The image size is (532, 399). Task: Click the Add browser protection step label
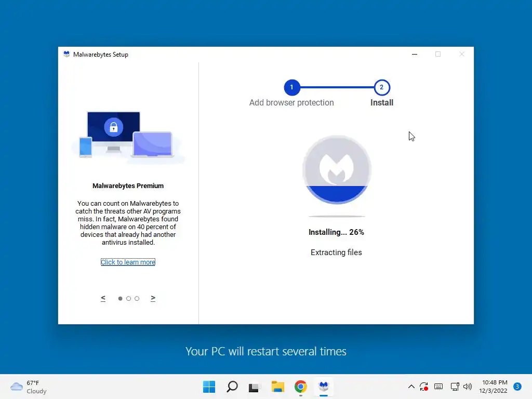(x=291, y=102)
